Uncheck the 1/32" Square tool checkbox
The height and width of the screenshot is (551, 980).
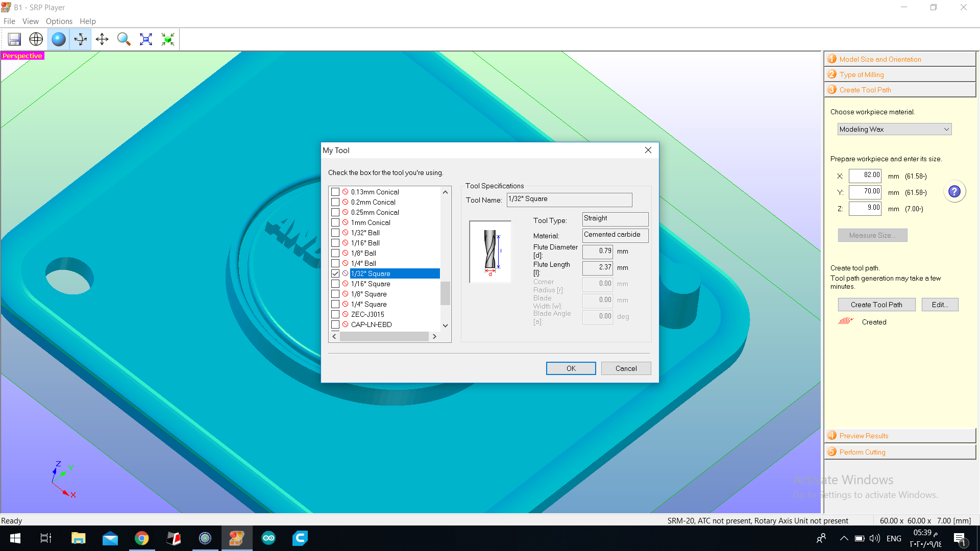pyautogui.click(x=335, y=273)
